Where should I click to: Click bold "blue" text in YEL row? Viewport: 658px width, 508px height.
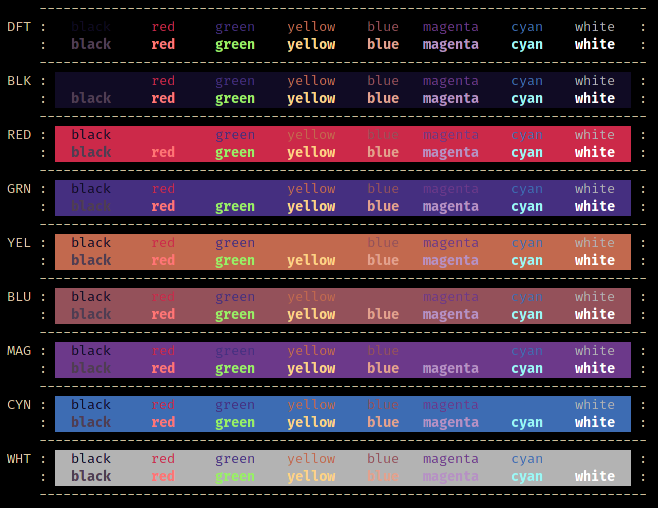pyautogui.click(x=383, y=261)
